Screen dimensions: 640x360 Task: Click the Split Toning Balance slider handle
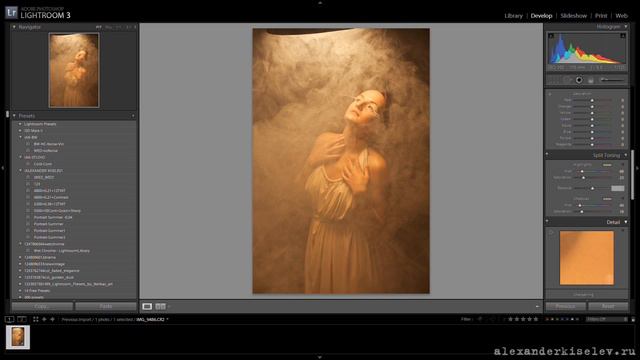click(593, 188)
